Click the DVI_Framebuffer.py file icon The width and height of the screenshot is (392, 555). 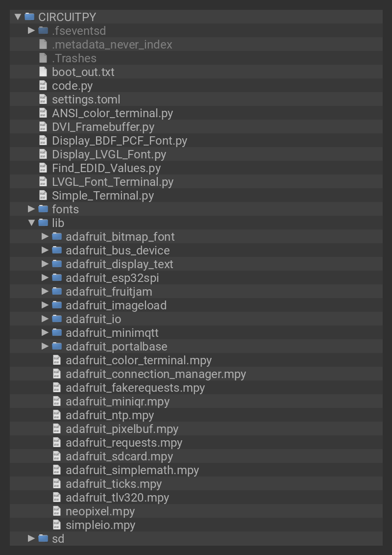43,126
